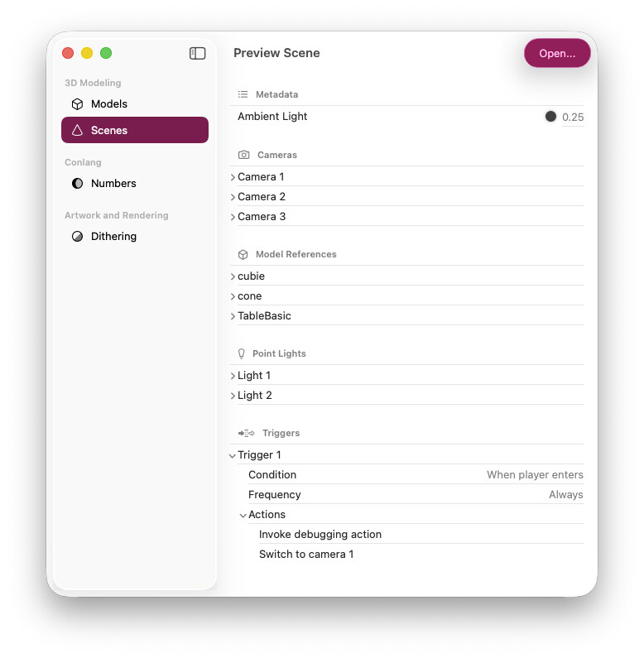Image resolution: width=644 pixels, height=658 pixels.
Task: Select Numbers in the sidebar
Action: coord(113,184)
